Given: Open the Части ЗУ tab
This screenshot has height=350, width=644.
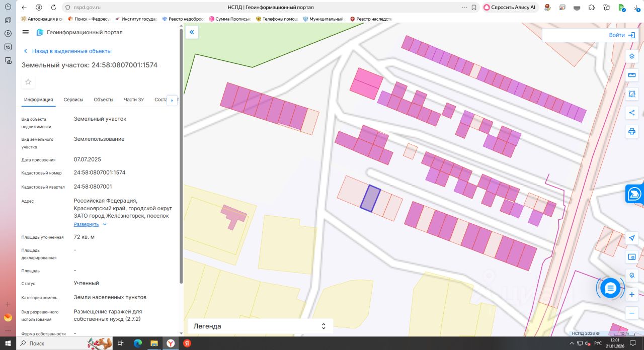Looking at the screenshot, I should (134, 100).
